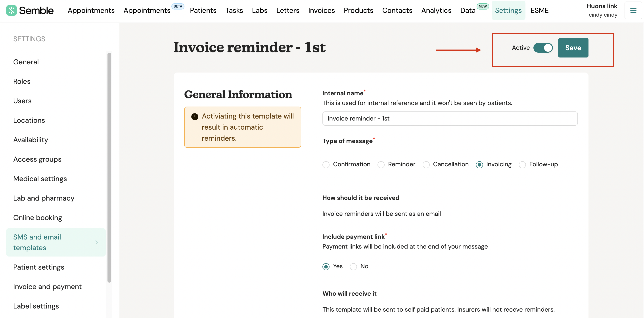Viewport: 644px width, 318px height.
Task: Open Roles settings
Action: pyautogui.click(x=22, y=82)
